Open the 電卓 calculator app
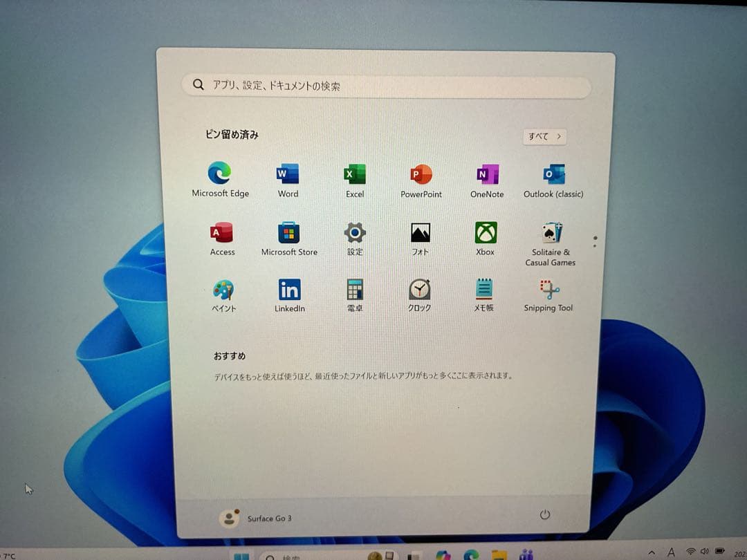The height and width of the screenshot is (560, 747). point(354,290)
